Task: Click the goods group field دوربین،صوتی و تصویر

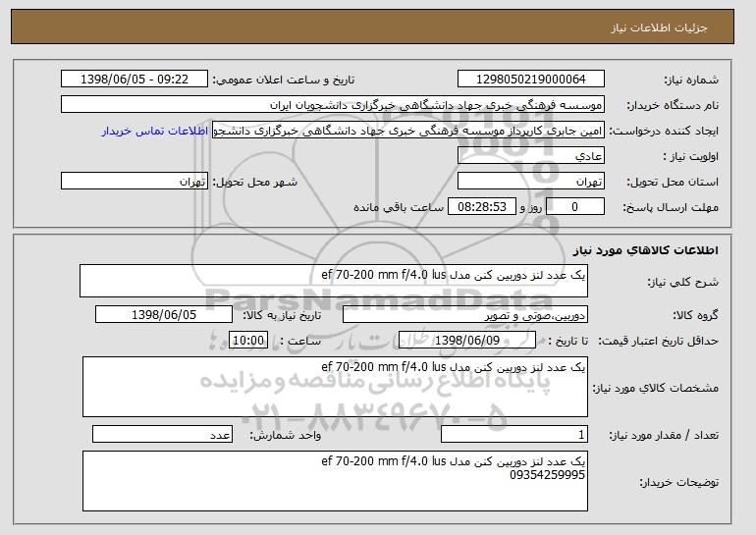Action: [465, 315]
